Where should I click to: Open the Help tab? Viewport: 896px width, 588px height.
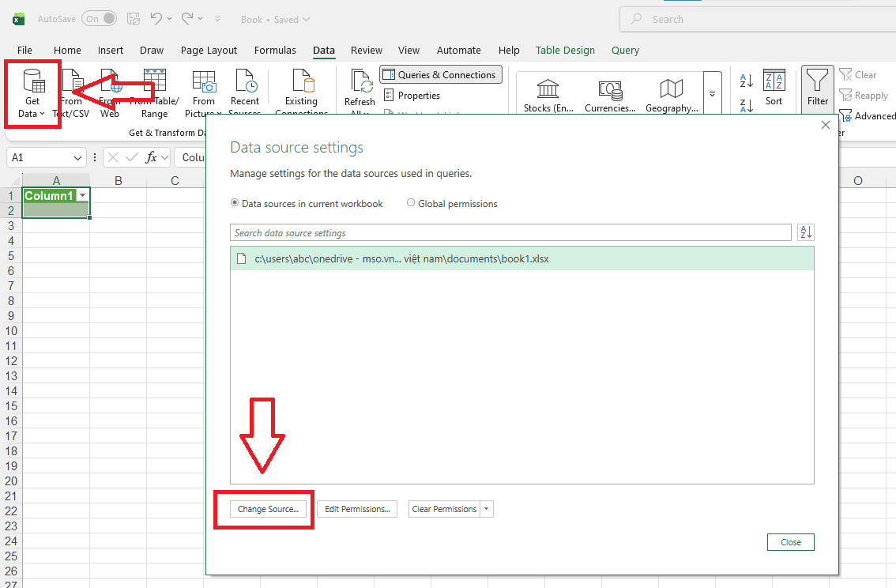509,51
